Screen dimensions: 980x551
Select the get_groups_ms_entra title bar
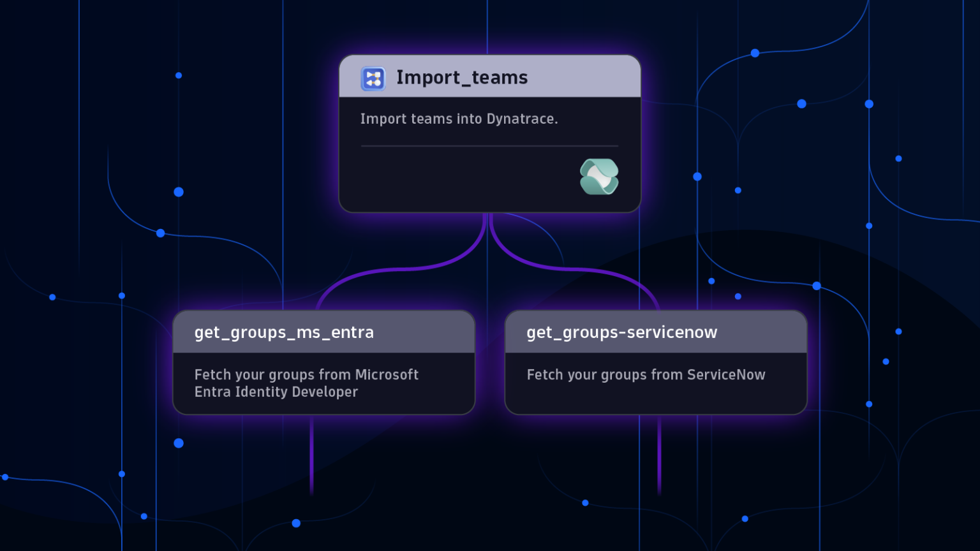[x=323, y=332]
